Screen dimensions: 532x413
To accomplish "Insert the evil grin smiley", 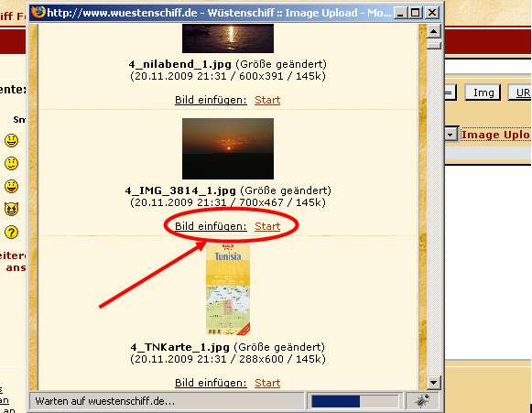I will pos(11,209).
